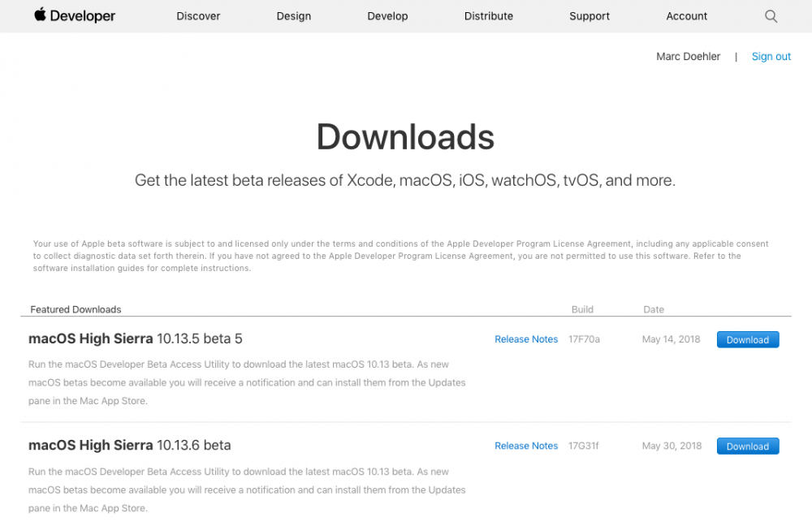Click the macOS High Sierra 10.13.6 beta title
The width and height of the screenshot is (812, 526).
click(129, 446)
